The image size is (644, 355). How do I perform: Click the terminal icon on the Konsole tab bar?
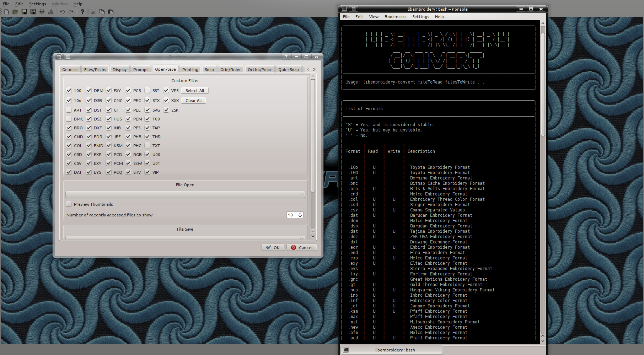345,350
